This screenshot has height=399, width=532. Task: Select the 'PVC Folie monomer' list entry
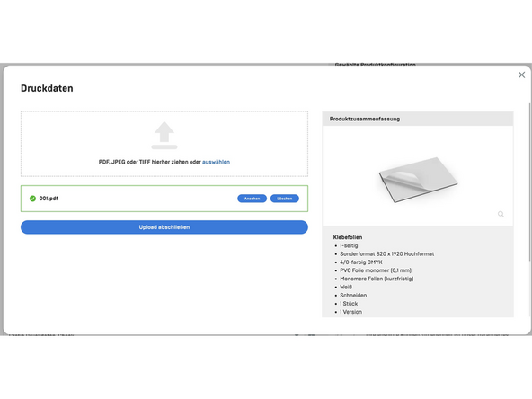pos(376,270)
